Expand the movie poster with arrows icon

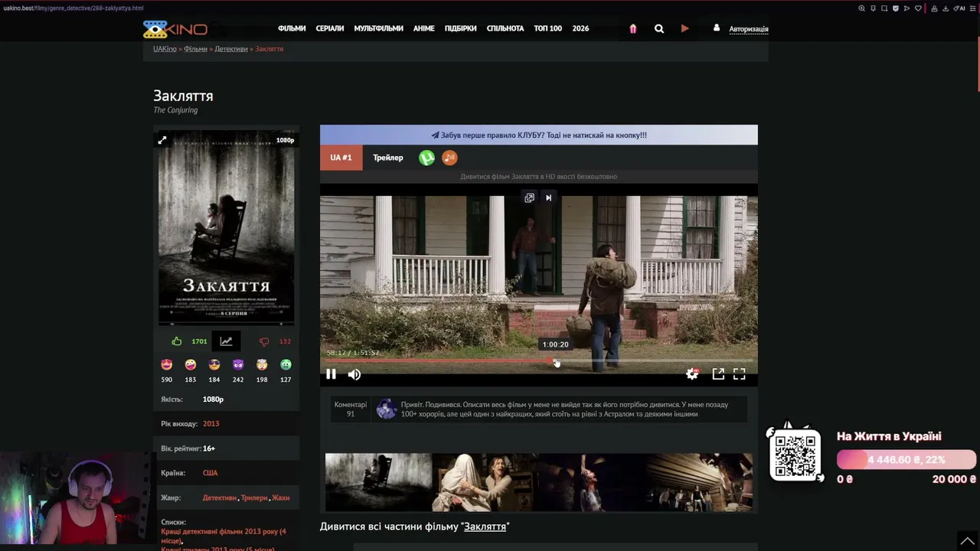(162, 140)
